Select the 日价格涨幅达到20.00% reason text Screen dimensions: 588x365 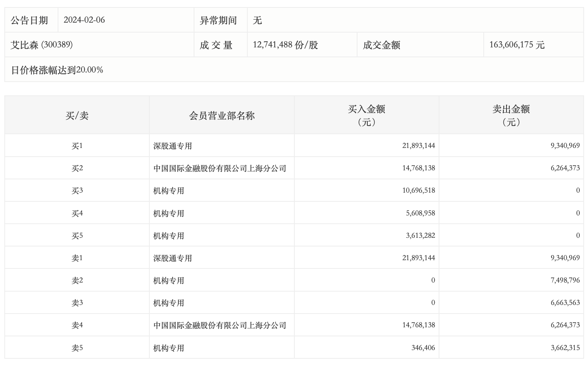[x=57, y=70]
